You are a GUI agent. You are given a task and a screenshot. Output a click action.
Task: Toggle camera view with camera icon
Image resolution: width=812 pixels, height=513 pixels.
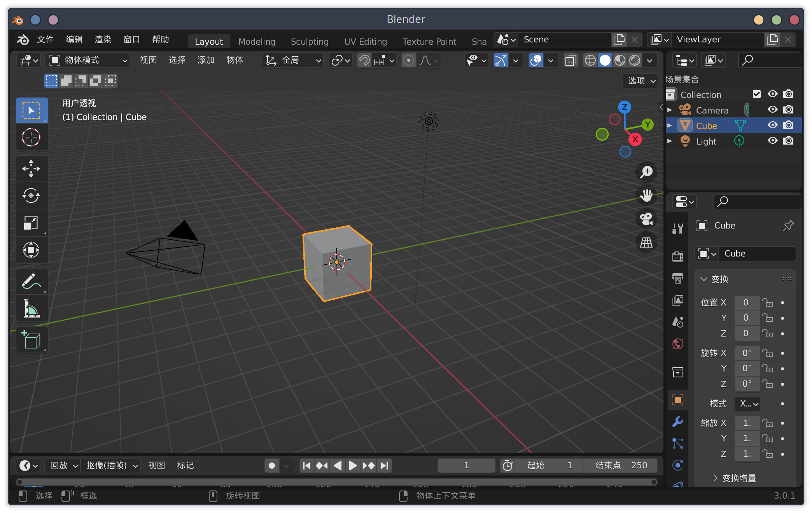pos(646,219)
